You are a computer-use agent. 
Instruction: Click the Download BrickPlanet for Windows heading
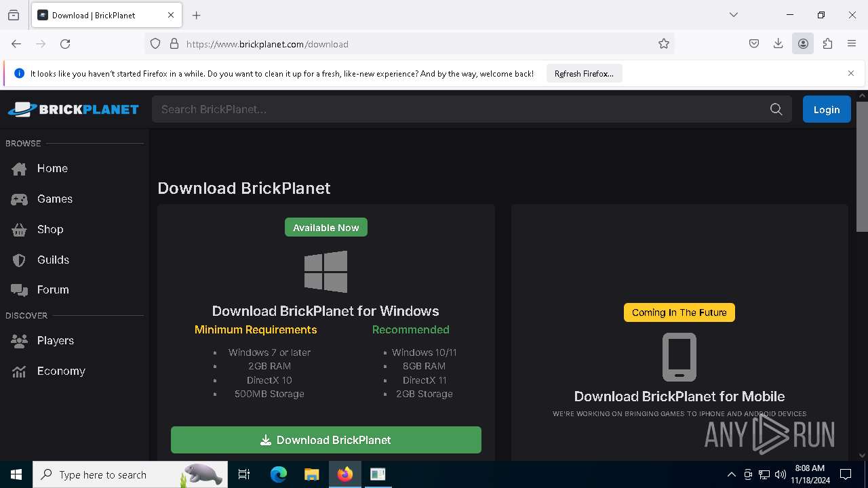(325, 311)
